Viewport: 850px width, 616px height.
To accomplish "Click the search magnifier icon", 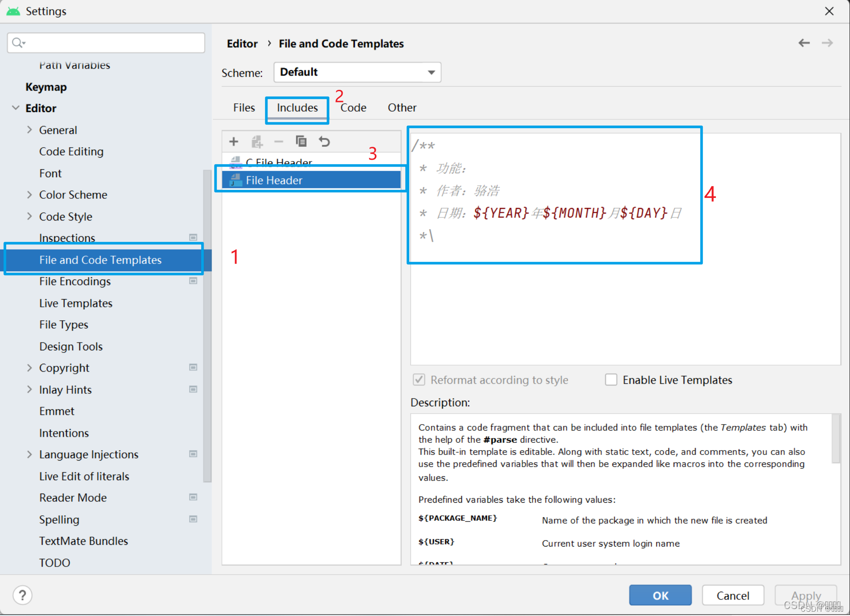I will coord(18,43).
